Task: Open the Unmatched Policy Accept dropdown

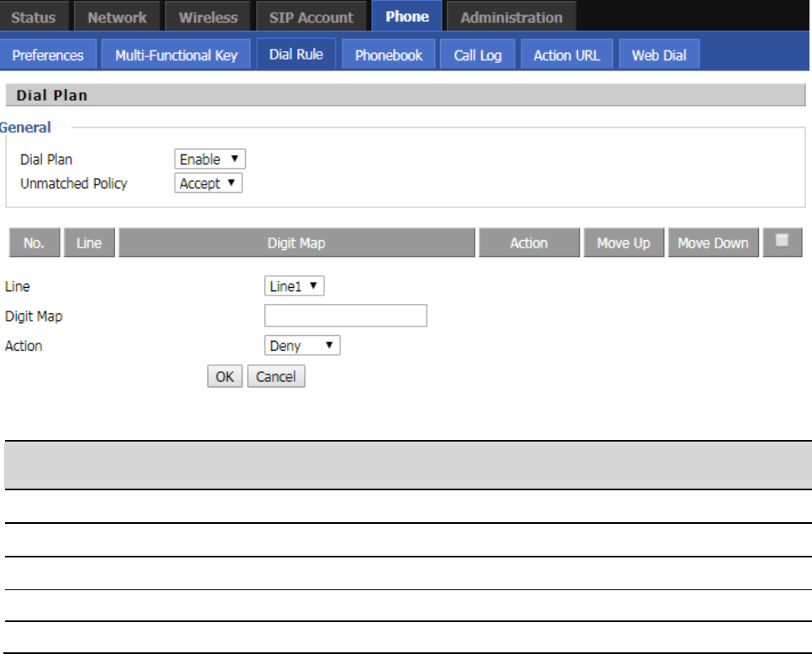Action: pyautogui.click(x=208, y=183)
